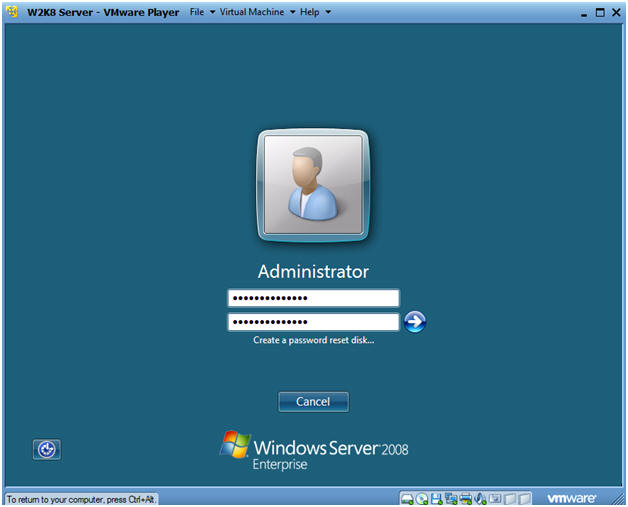The image size is (628, 507).
Task: Open the Virtual Machine menu
Action: click(252, 12)
